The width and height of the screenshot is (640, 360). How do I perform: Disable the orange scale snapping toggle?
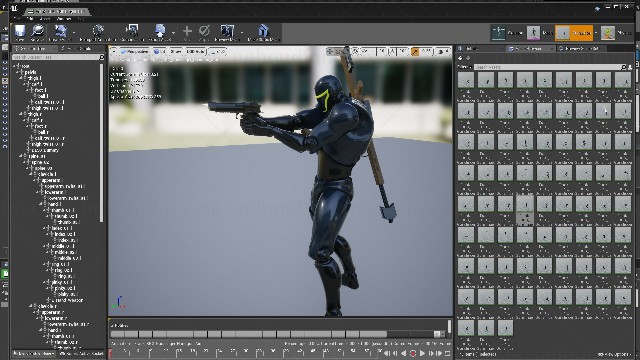pyautogui.click(x=415, y=51)
